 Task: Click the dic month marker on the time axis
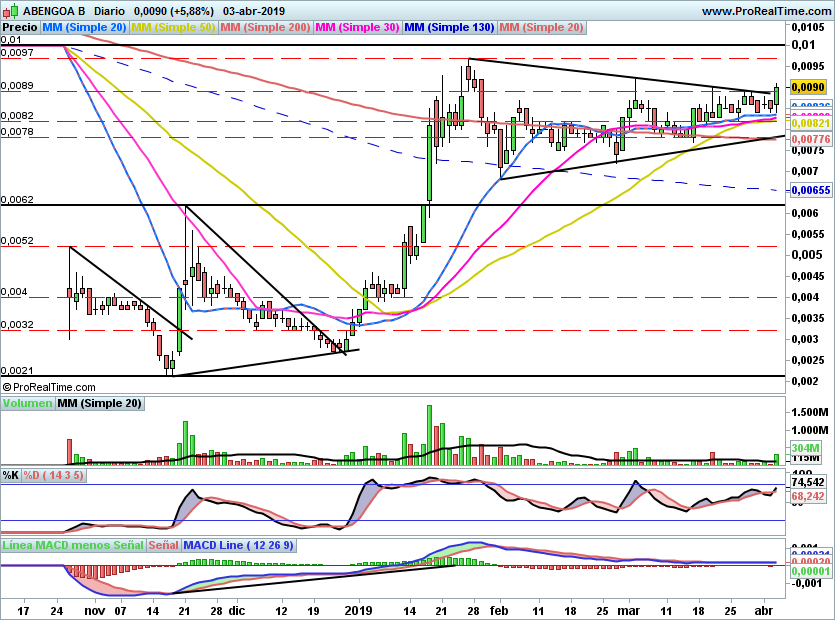pyautogui.click(x=237, y=610)
